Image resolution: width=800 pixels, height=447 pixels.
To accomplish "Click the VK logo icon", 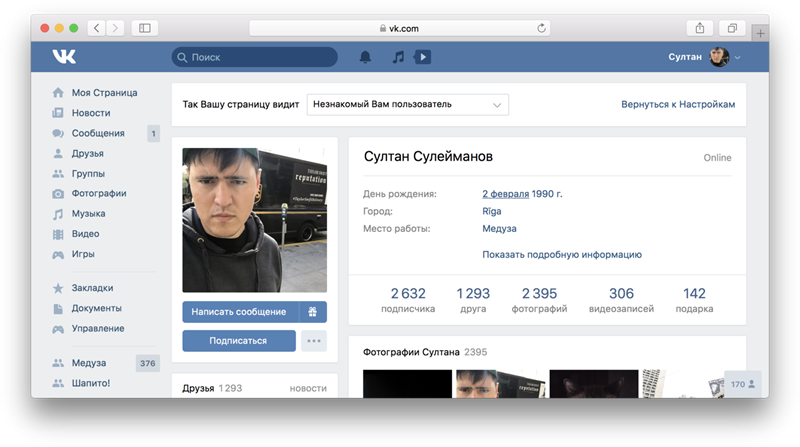I will tap(67, 58).
